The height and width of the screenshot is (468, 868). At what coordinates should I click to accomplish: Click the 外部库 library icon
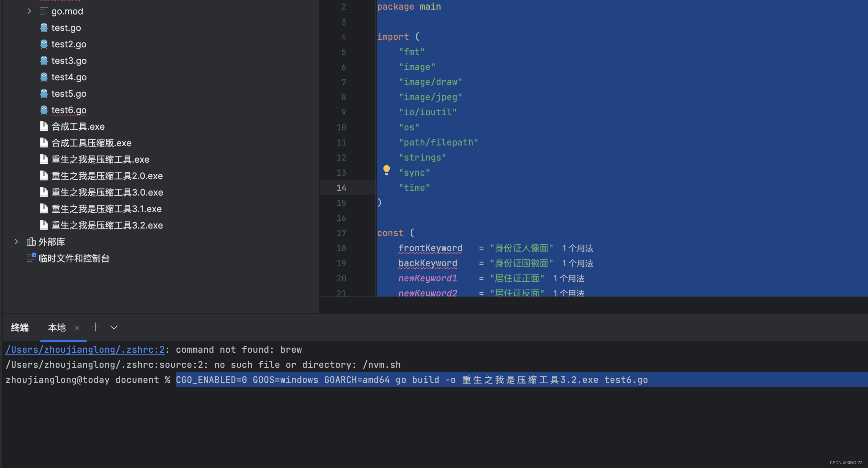coord(31,242)
